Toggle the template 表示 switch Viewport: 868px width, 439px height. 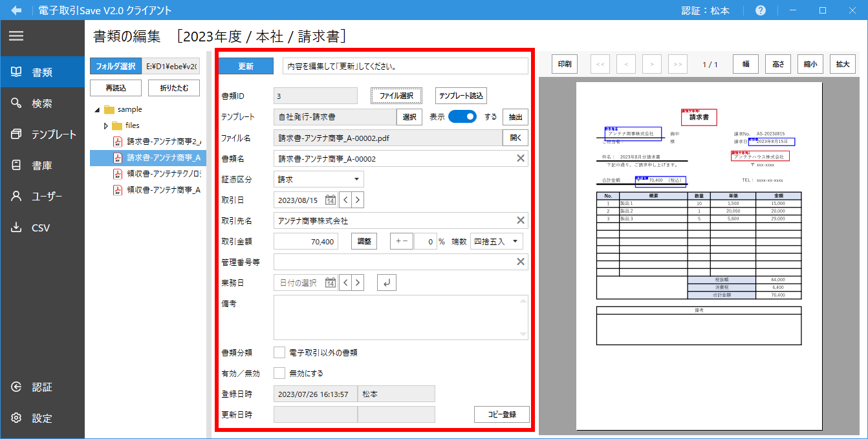462,117
